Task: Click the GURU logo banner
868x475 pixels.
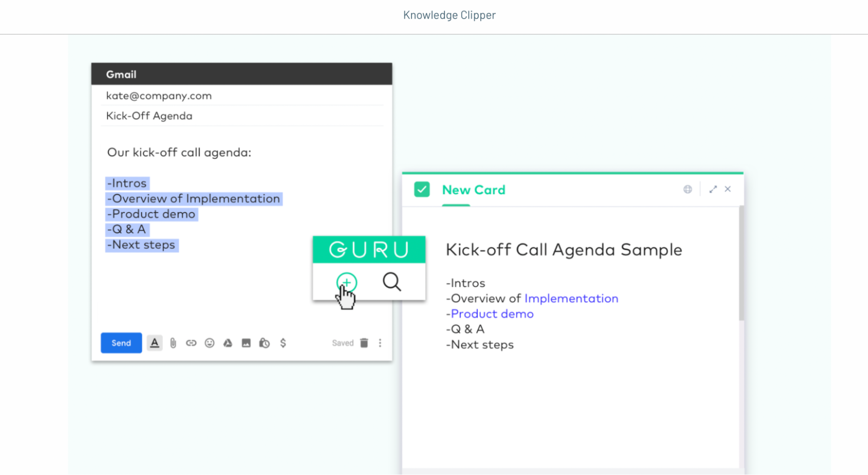Action: click(369, 249)
